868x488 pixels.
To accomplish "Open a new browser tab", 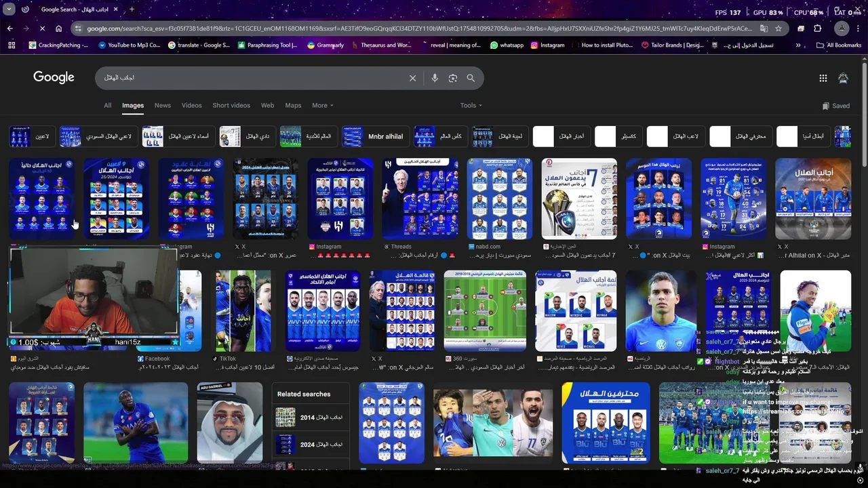I will click(x=132, y=9).
